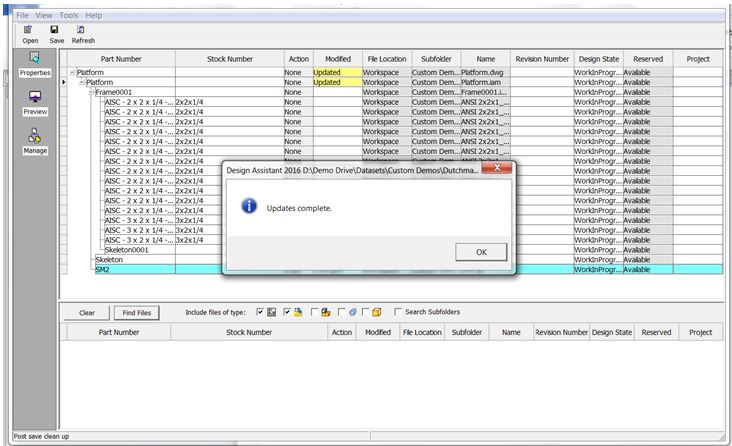732x446 pixels.
Task: Click the file tree Design State header
Action: click(598, 59)
